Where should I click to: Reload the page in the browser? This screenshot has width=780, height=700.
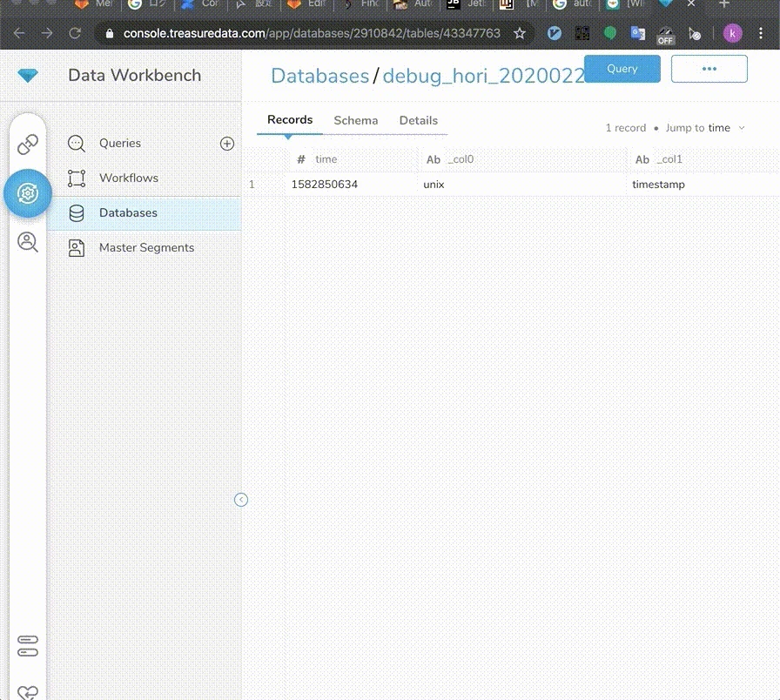click(x=75, y=33)
